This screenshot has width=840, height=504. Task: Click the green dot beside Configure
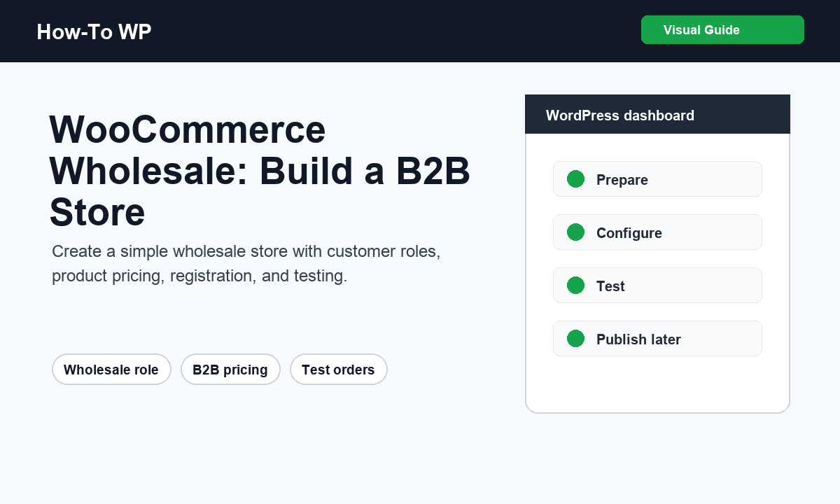click(x=575, y=232)
